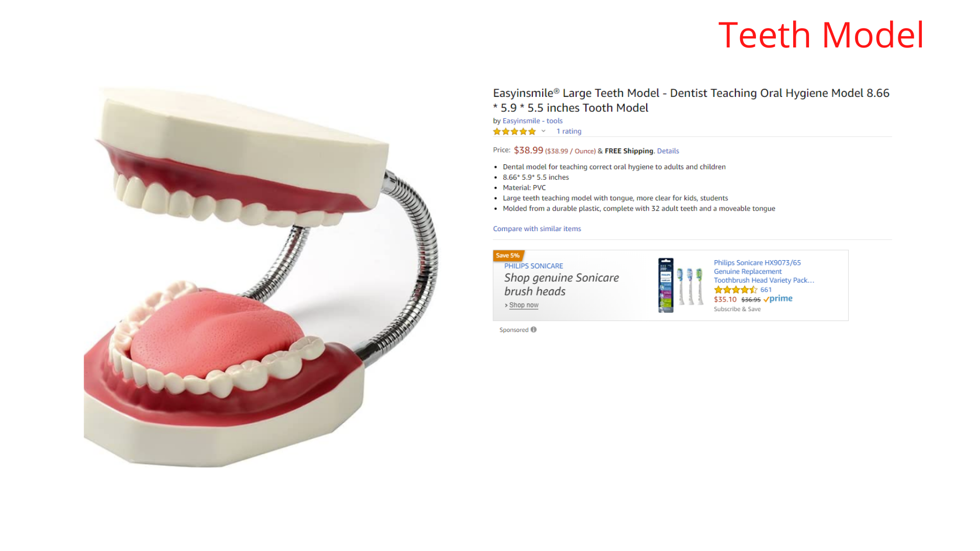Open the 1 rating link
The width and height of the screenshot is (980, 551).
point(569,131)
